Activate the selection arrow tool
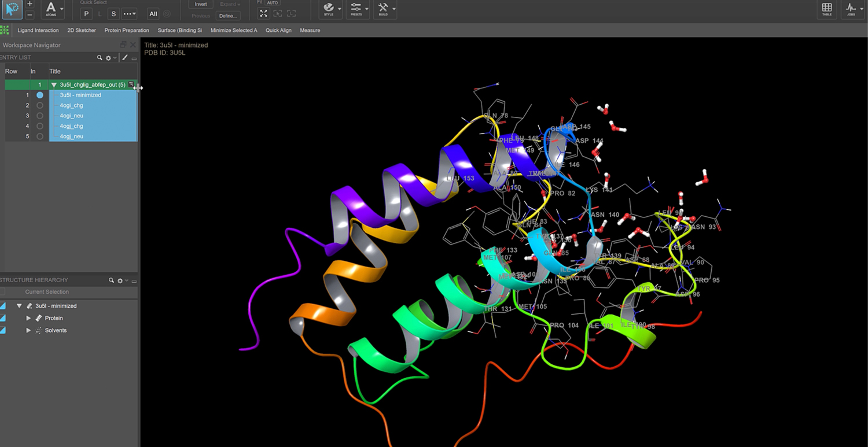Screen dimensions: 868x447 12,9
